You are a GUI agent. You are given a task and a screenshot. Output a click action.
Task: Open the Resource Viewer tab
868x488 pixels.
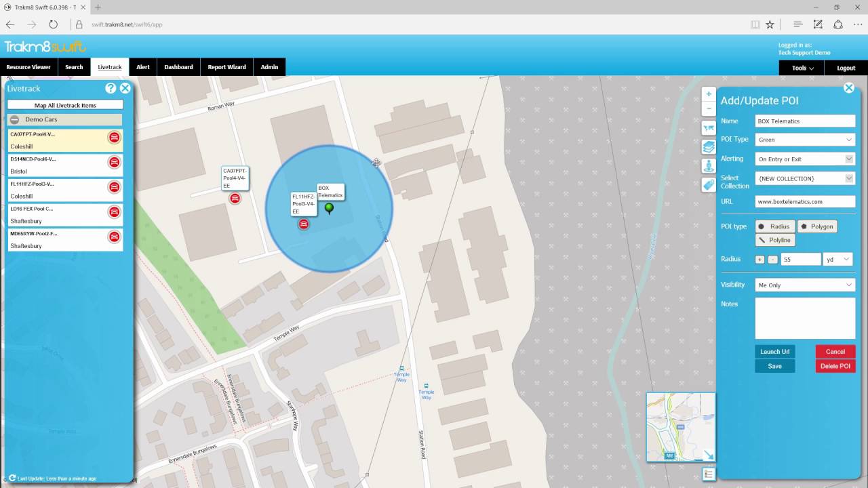pyautogui.click(x=28, y=67)
